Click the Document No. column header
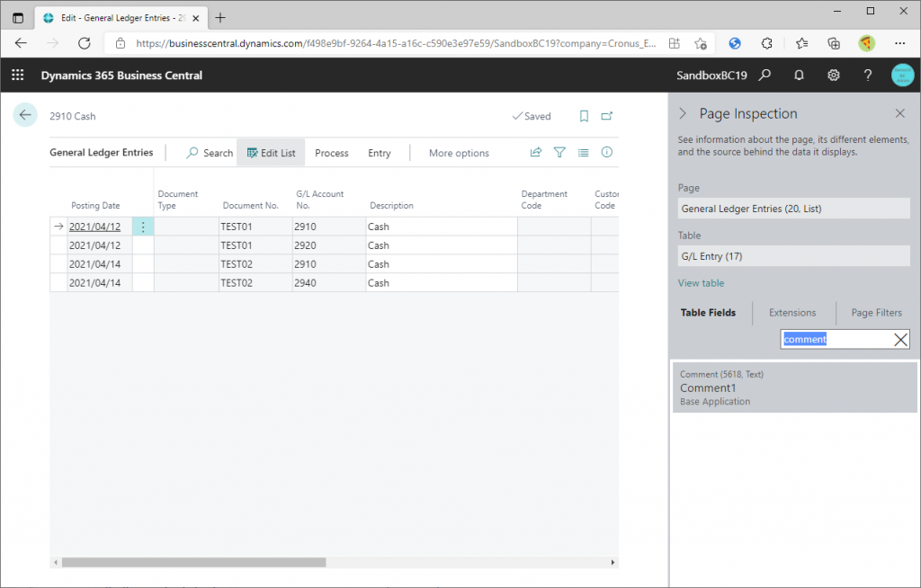The height and width of the screenshot is (588, 921). (x=250, y=205)
